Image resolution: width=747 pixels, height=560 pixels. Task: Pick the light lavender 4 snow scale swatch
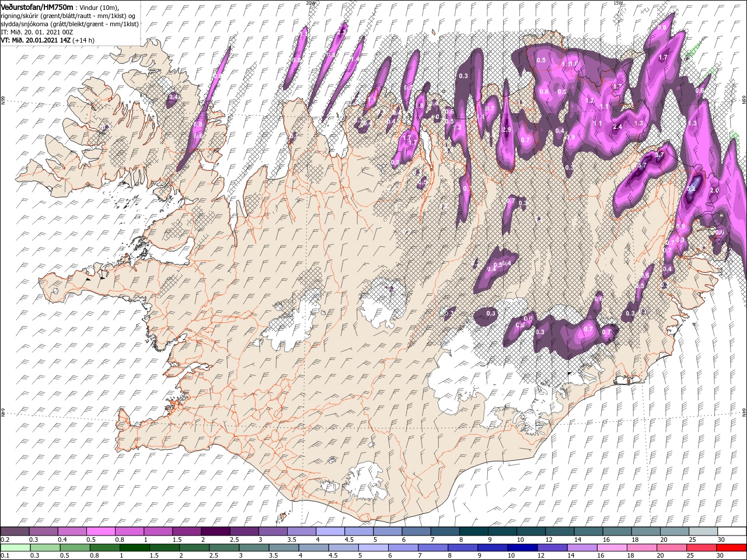330,531
